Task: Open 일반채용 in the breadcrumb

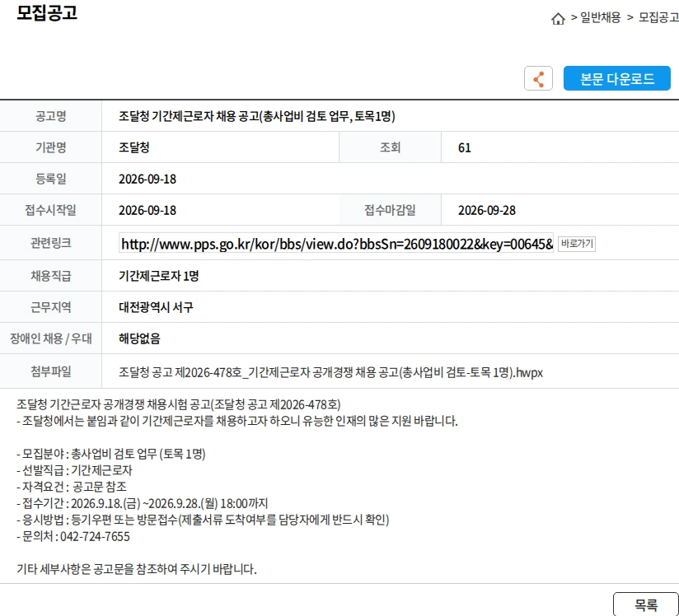Action: click(x=600, y=18)
